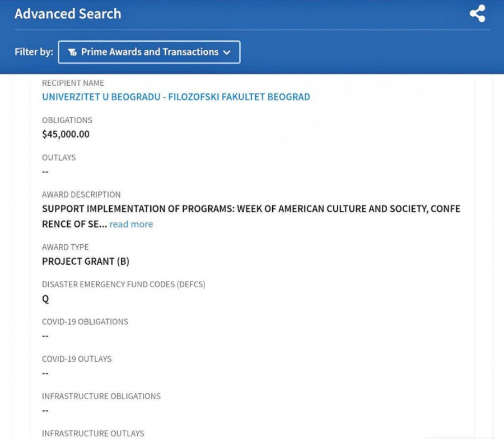Image resolution: width=504 pixels, height=439 pixels.
Task: Click the Support Implementation of Programs description text
Action: click(251, 209)
